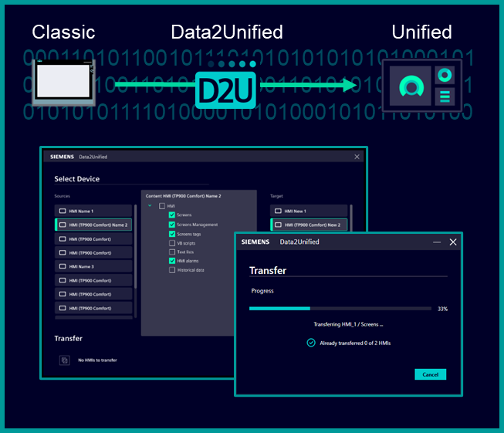This screenshot has width=504, height=433.
Task: Collapse the HMI tree node arrow
Action: pos(151,206)
